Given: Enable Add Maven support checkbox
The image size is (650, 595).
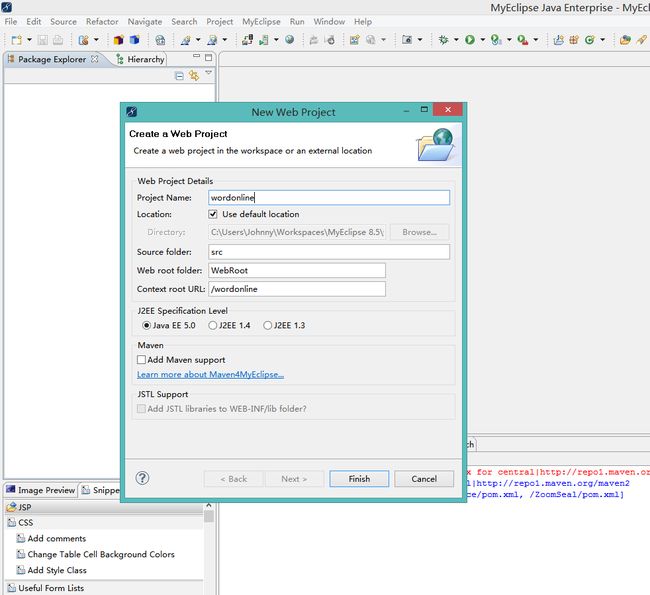Looking at the screenshot, I should pos(141,359).
